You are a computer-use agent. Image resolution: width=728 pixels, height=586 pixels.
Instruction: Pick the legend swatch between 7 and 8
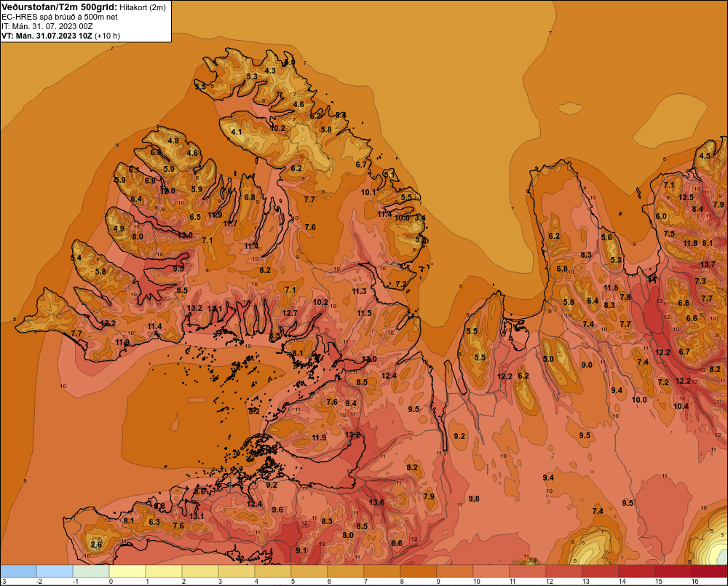(x=382, y=571)
